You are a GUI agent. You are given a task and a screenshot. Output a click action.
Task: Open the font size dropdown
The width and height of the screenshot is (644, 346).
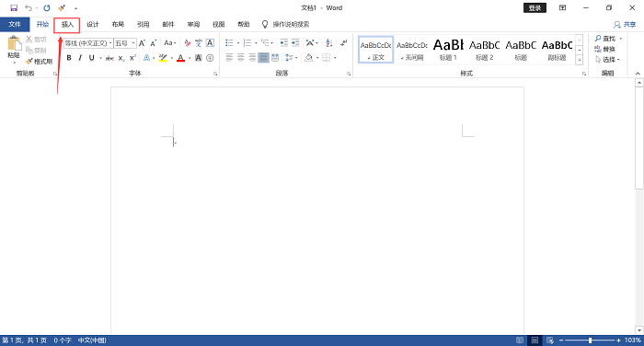(133, 43)
